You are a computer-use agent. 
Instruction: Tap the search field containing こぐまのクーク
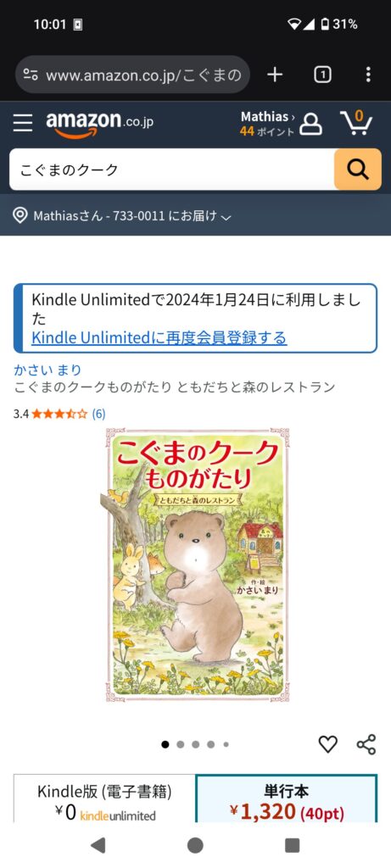(x=171, y=170)
